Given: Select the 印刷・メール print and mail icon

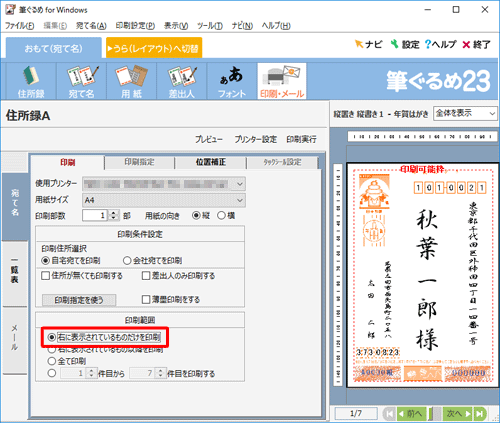Looking at the screenshot, I should [x=282, y=81].
